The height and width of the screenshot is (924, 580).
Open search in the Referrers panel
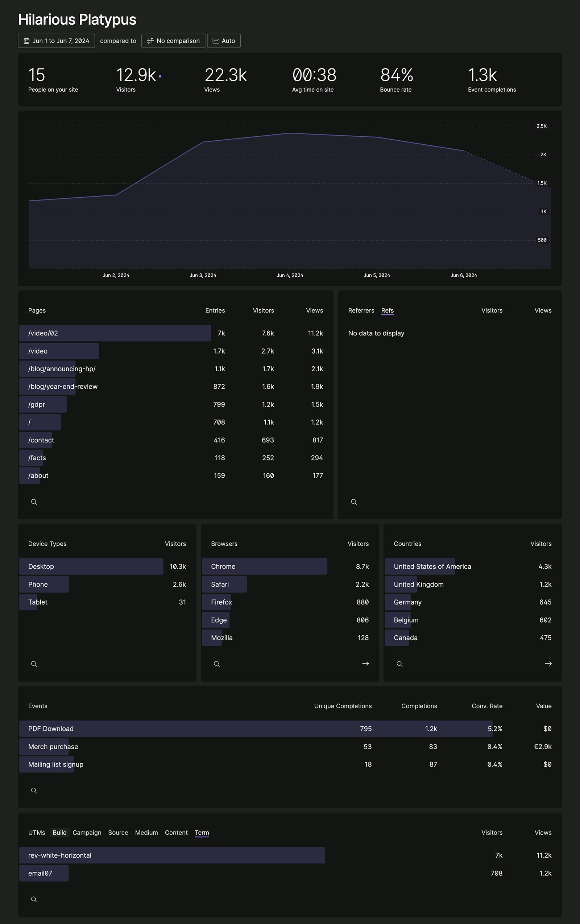(x=354, y=502)
